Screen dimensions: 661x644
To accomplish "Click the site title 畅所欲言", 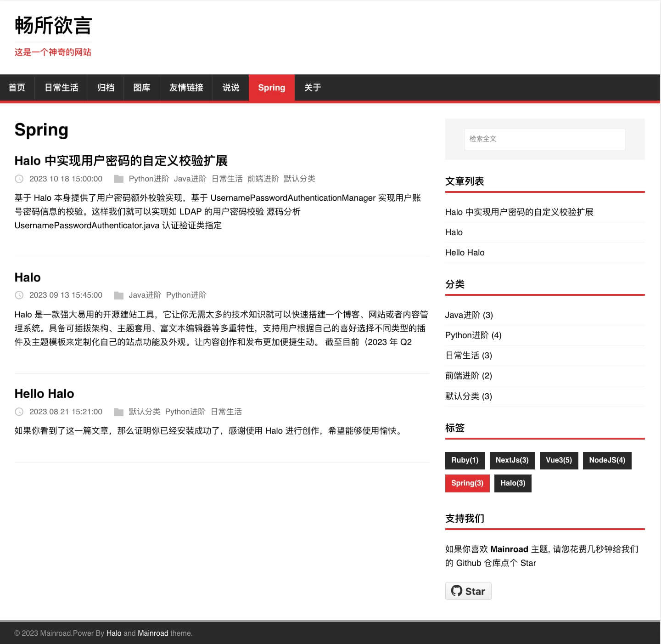I will [x=53, y=25].
